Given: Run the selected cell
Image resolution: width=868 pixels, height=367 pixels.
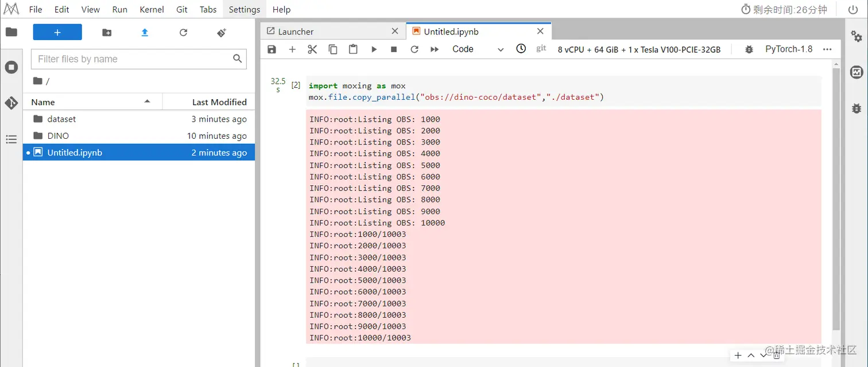Looking at the screenshot, I should [x=374, y=49].
